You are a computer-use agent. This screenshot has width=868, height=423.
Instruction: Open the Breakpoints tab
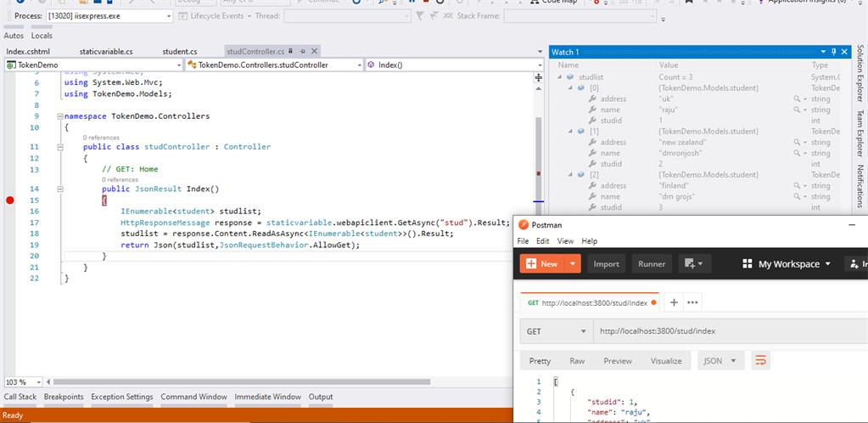[64, 397]
